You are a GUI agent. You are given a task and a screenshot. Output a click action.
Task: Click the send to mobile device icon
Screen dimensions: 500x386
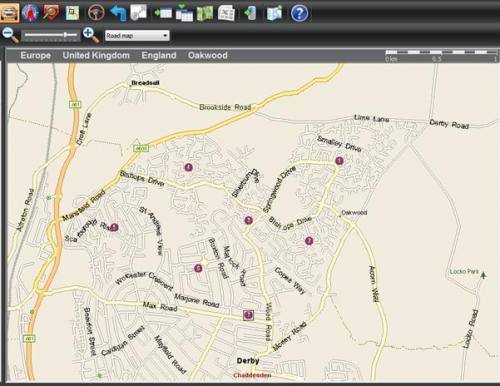[x=250, y=13]
